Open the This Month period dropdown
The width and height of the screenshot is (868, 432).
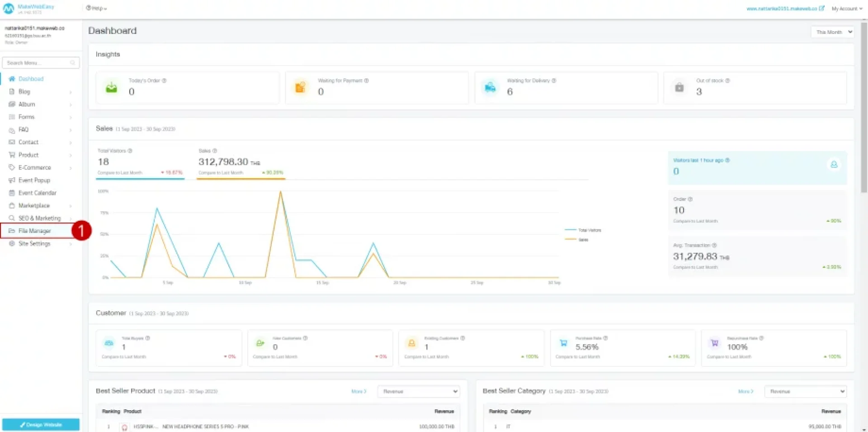tap(834, 32)
